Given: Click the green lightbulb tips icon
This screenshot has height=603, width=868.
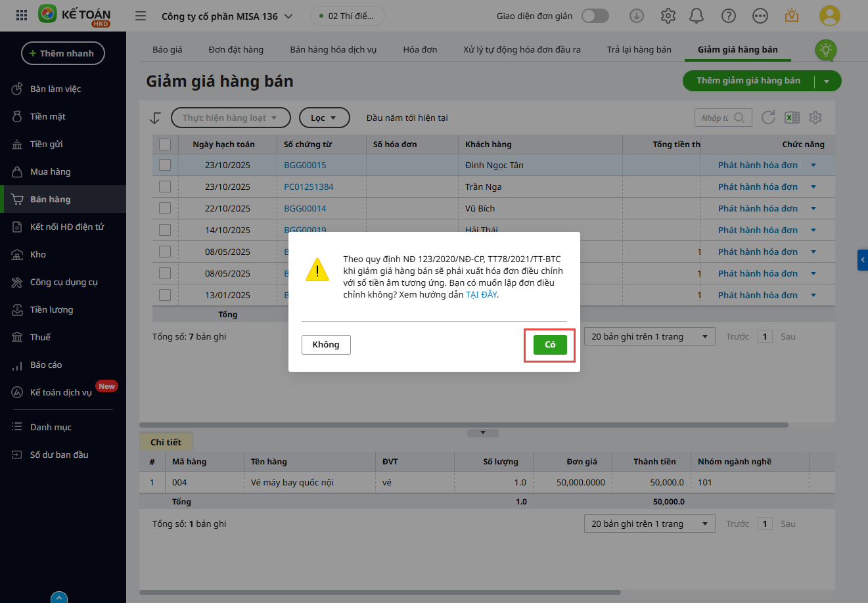Looking at the screenshot, I should [826, 50].
